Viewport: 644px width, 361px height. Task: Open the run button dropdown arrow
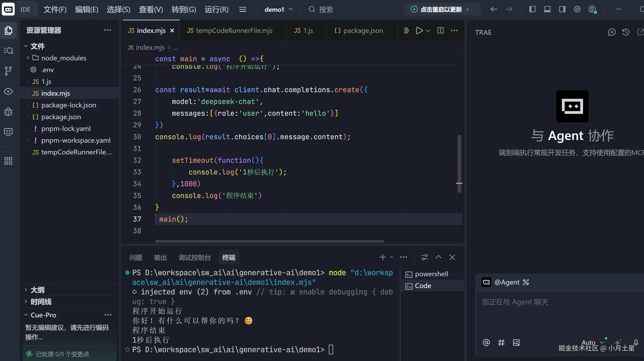428,31
